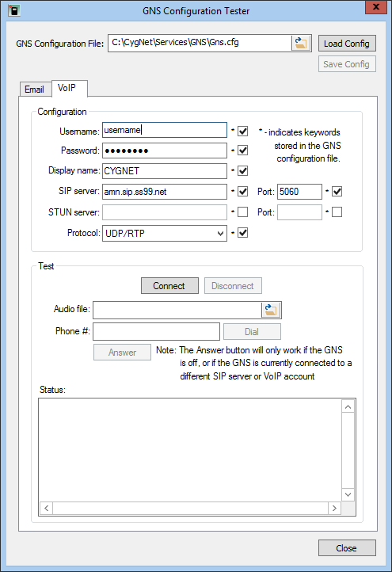392x572 pixels.
Task: Toggle the Protocol keyword checkbox
Action: [243, 233]
